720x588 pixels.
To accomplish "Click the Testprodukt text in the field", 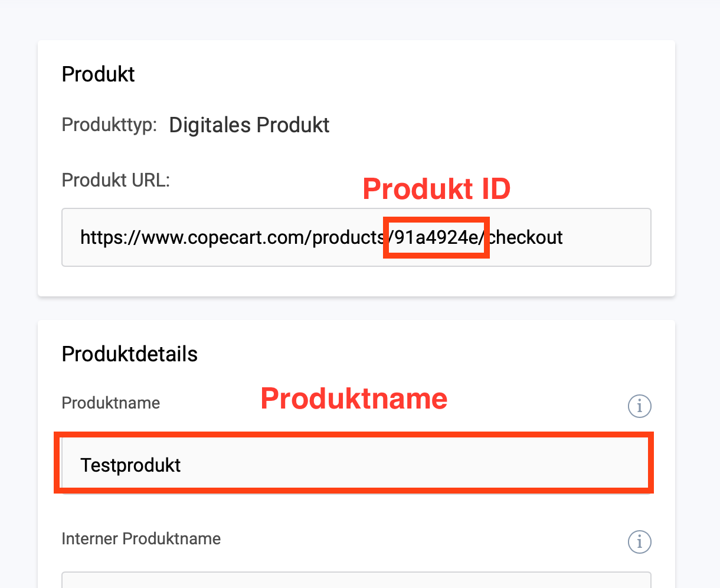I will 130,465.
